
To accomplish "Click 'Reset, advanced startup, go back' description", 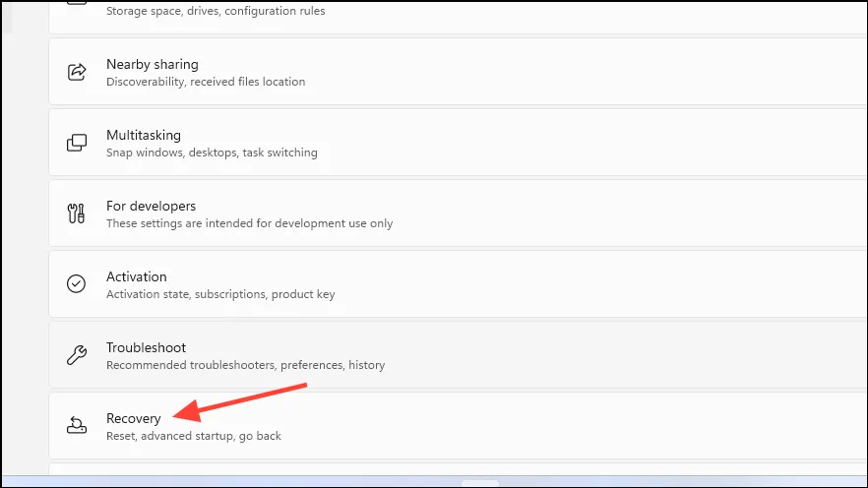I will [193, 436].
